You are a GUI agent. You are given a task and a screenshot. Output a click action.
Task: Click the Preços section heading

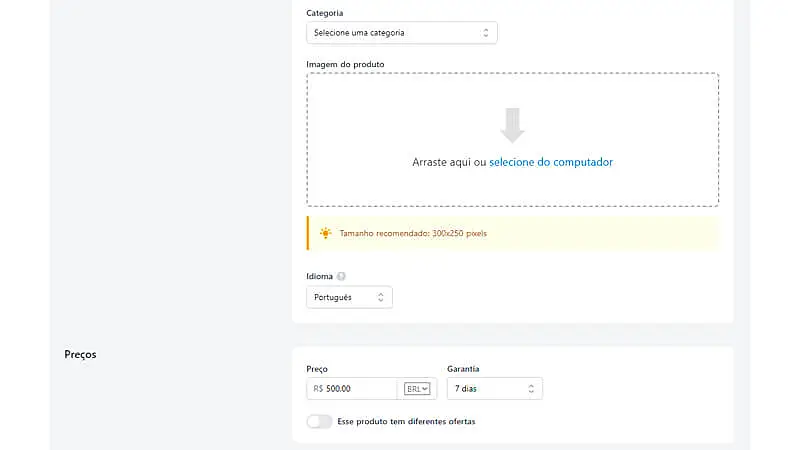[80, 355]
